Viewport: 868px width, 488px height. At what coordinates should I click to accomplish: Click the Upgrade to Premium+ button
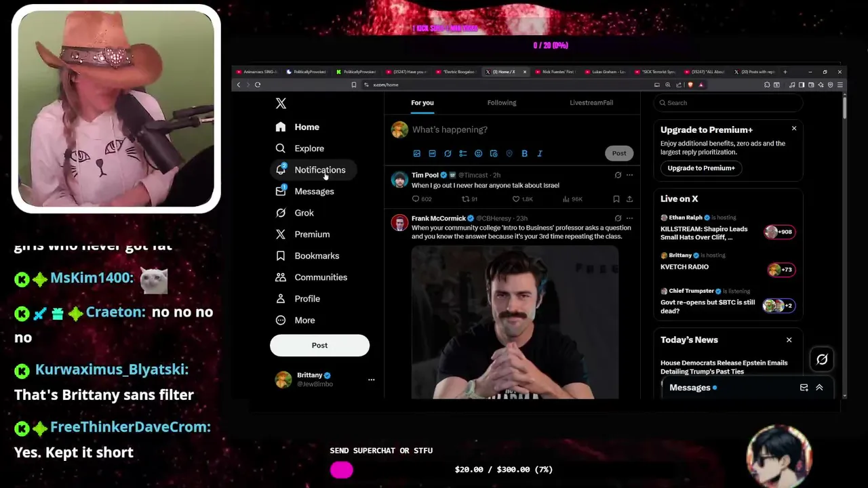coord(701,168)
